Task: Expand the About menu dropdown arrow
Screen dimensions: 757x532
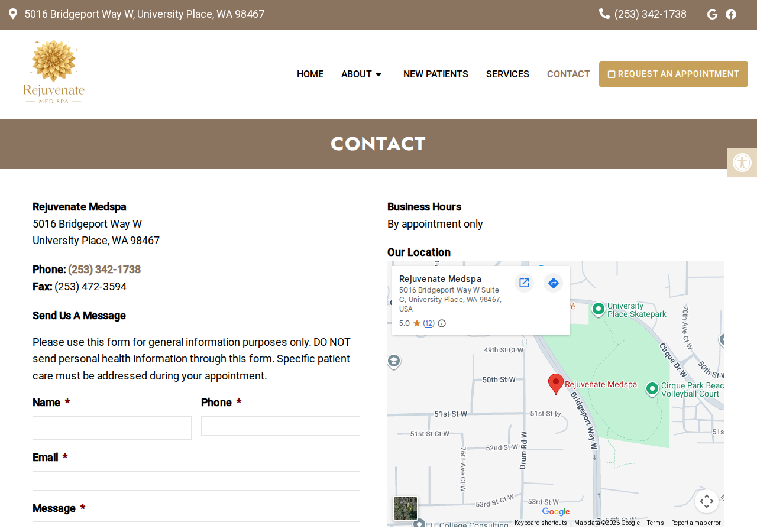Action: click(x=378, y=74)
